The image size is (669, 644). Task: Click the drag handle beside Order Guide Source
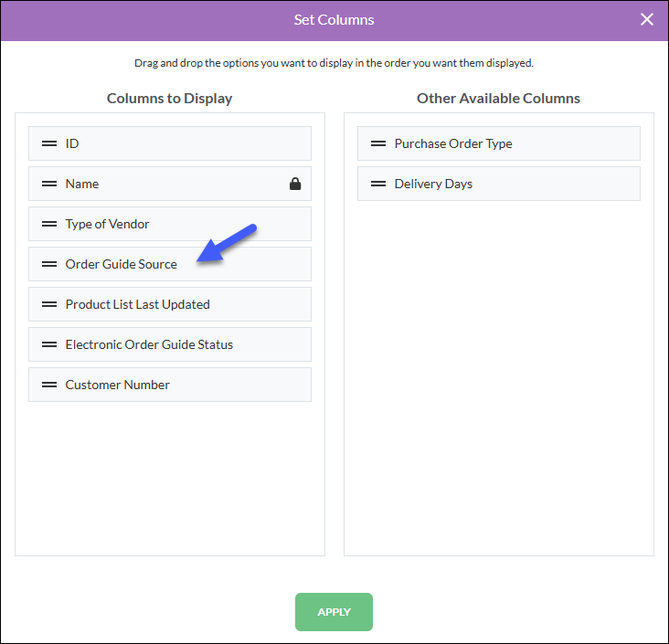pos(49,264)
